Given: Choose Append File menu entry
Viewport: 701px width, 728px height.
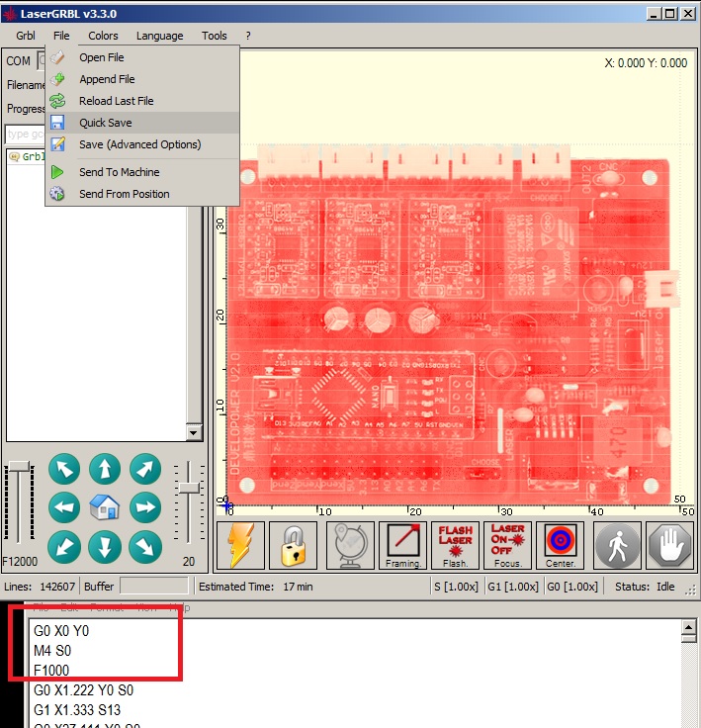Looking at the screenshot, I should coord(142,79).
